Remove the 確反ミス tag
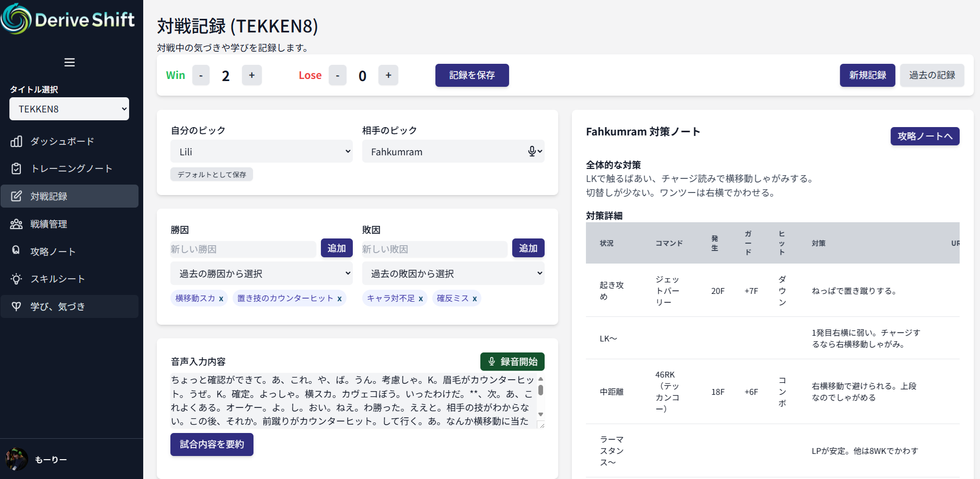This screenshot has height=479, width=980. point(475,299)
